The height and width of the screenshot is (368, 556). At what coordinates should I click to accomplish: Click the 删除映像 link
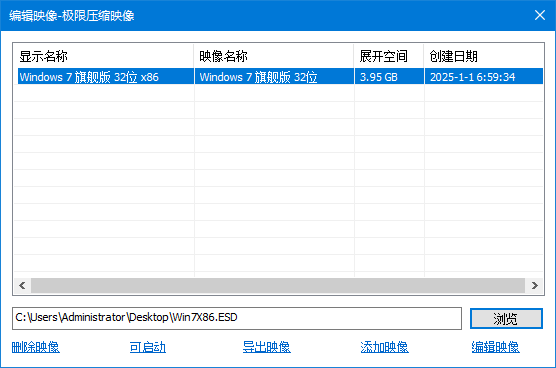click(x=35, y=347)
